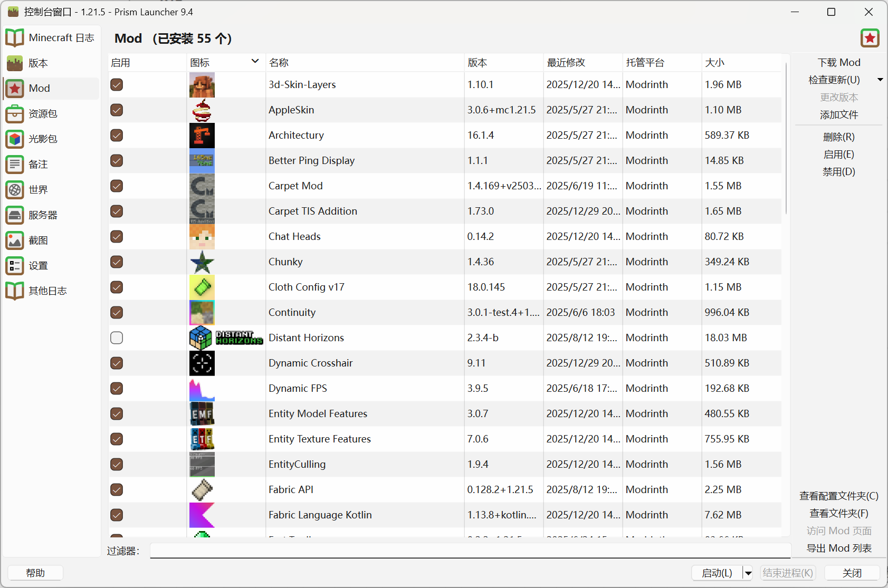This screenshot has height=588, width=888.
Task: Sort by the 大小 column header
Action: (x=741, y=63)
